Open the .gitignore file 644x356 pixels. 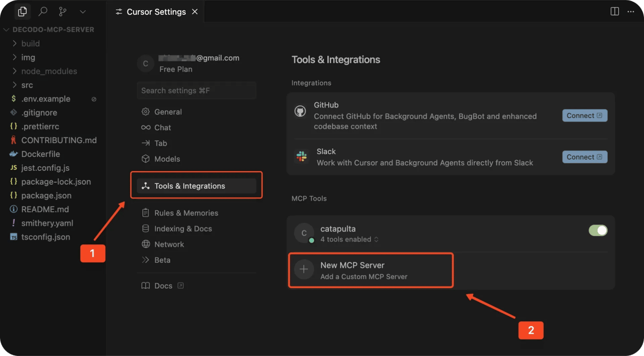[39, 112]
